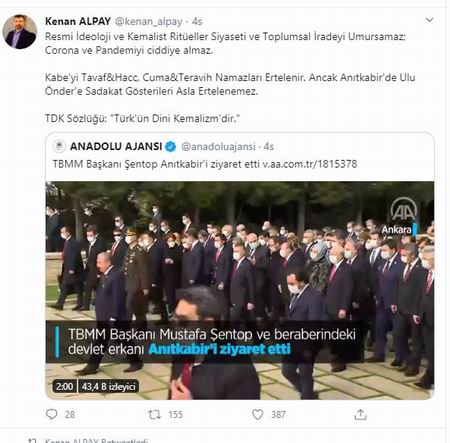This screenshot has width=450, height=443.
Task: Play the Anıtkabir video thumbnail
Action: pyautogui.click(x=240, y=290)
